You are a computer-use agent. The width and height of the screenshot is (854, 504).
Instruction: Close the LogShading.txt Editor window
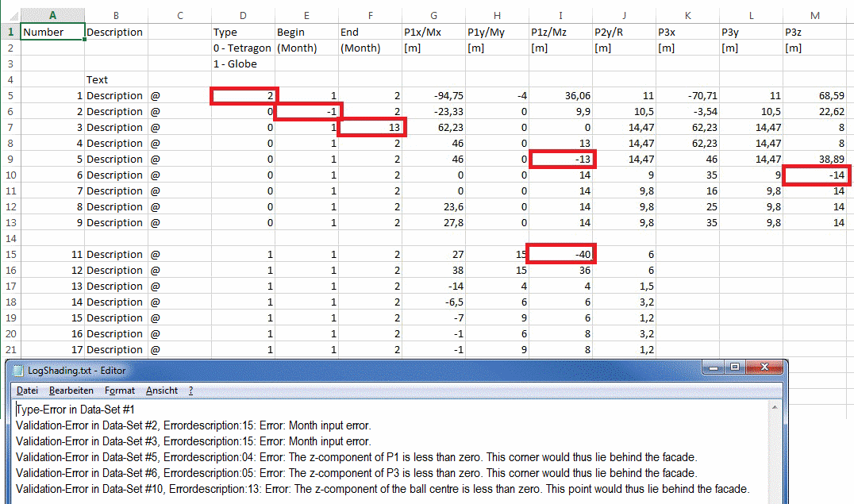(764, 367)
